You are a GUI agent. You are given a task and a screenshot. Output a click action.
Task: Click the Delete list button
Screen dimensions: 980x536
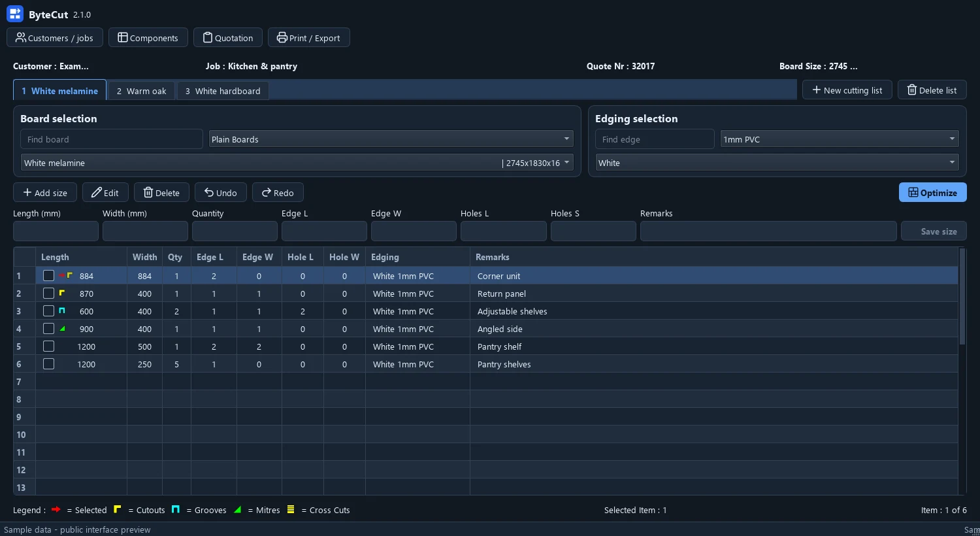932,90
